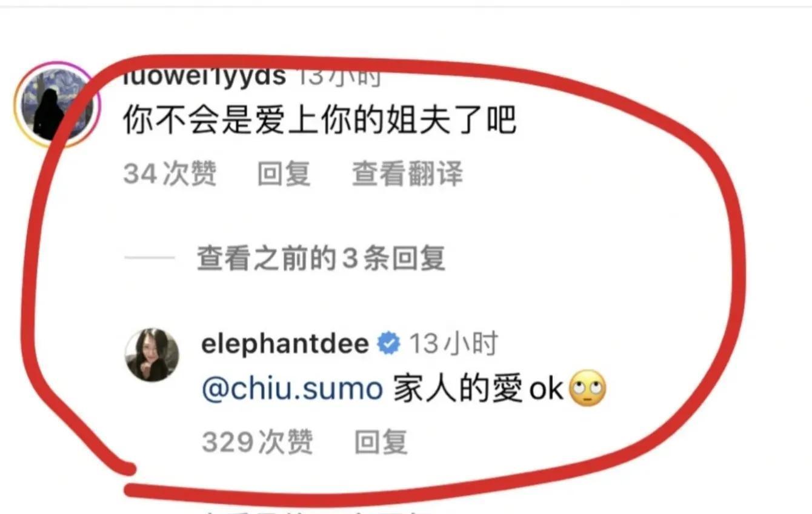Viewport: 812px width, 514px height.
Task: Expand 查看之前的3条回复 previous replies
Action: click(x=321, y=258)
